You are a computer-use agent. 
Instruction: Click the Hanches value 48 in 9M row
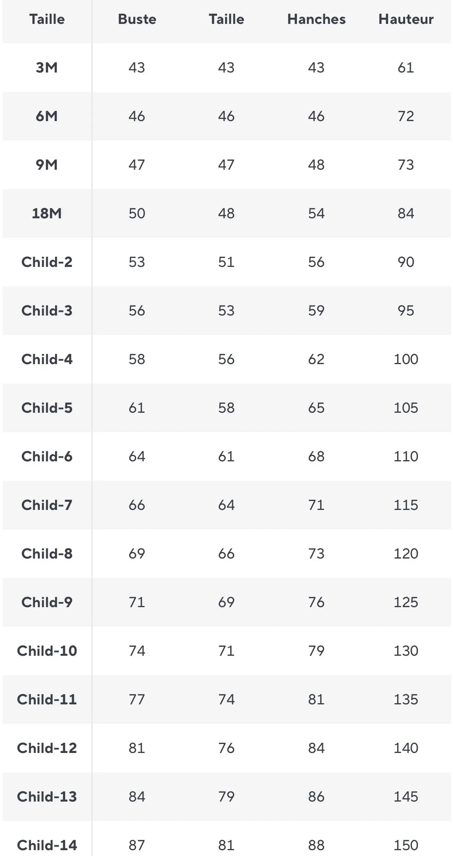[x=316, y=164]
